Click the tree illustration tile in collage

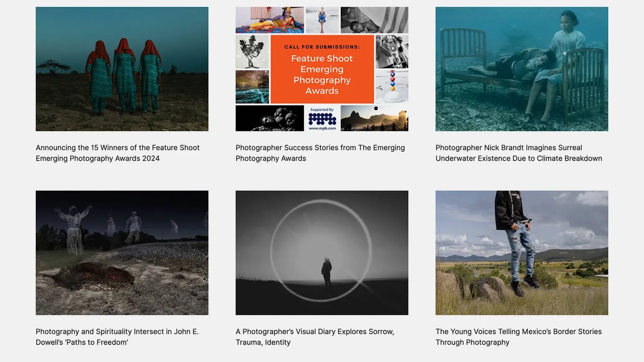252,51
